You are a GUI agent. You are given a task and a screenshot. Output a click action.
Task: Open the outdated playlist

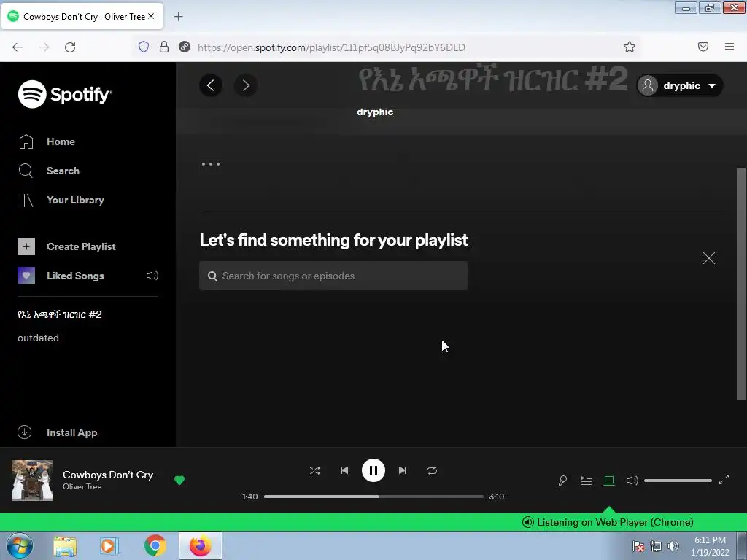(x=38, y=338)
